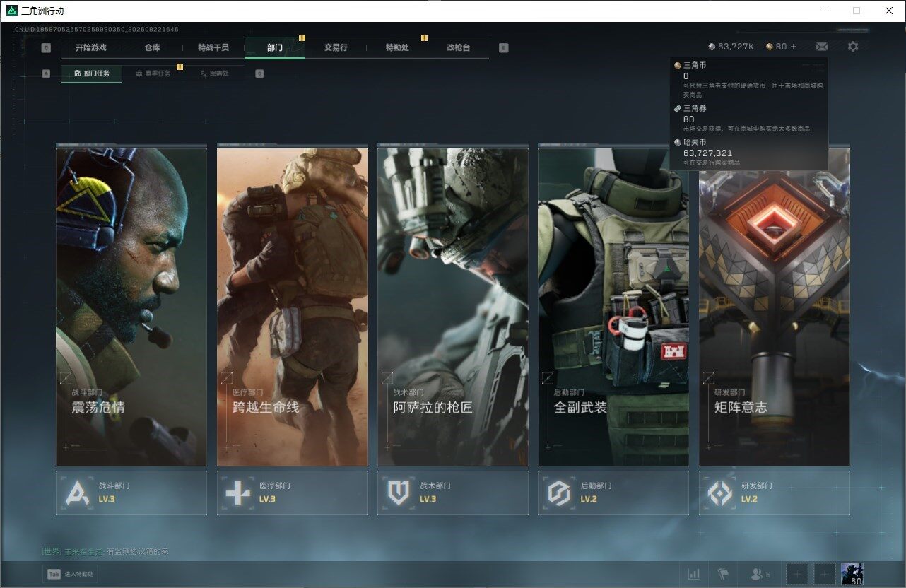Image resolution: width=906 pixels, height=588 pixels.
Task: Select the 后勤部门 LV.2 panel
Action: point(613,493)
